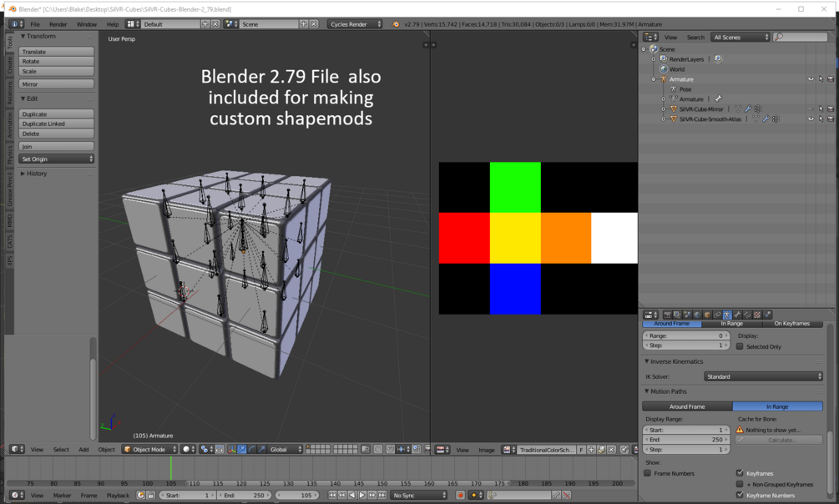Open the Window menu

86,24
